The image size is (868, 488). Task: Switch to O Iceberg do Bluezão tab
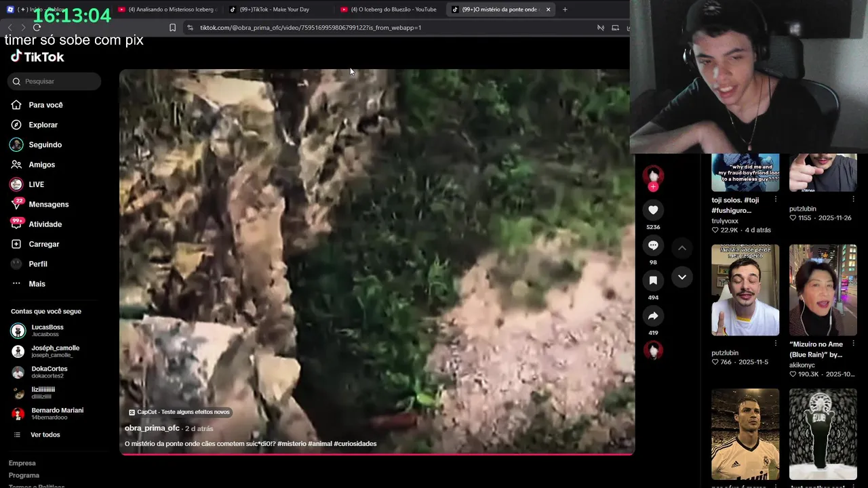[x=389, y=9]
